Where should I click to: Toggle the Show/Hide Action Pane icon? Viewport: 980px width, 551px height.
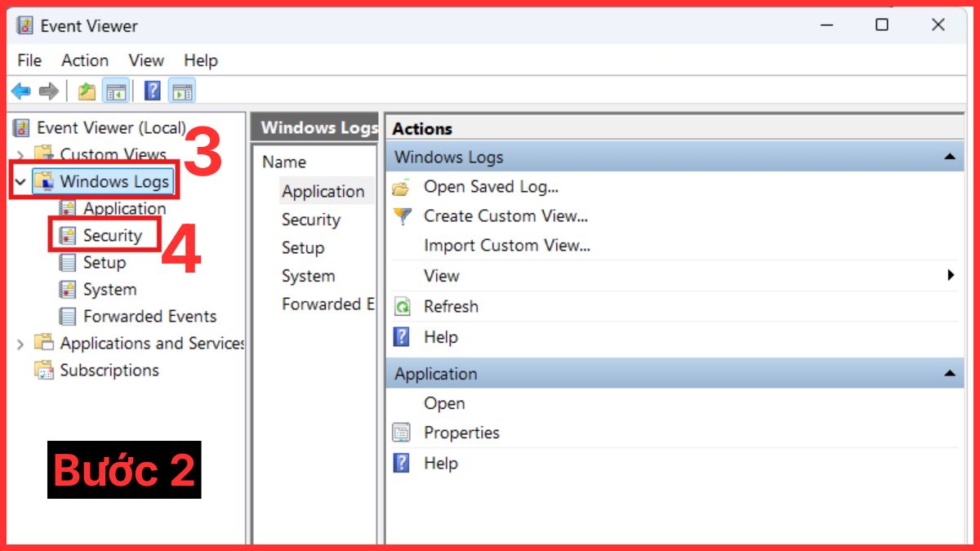182,91
